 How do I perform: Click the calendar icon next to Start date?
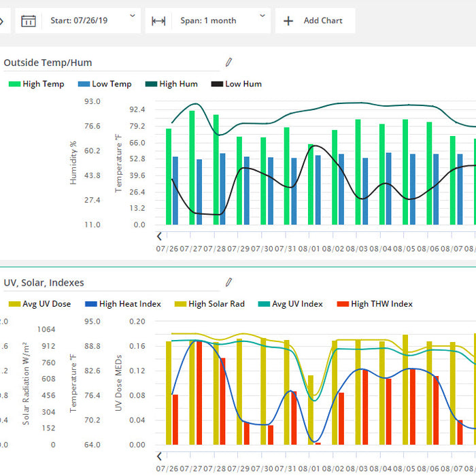click(x=28, y=21)
